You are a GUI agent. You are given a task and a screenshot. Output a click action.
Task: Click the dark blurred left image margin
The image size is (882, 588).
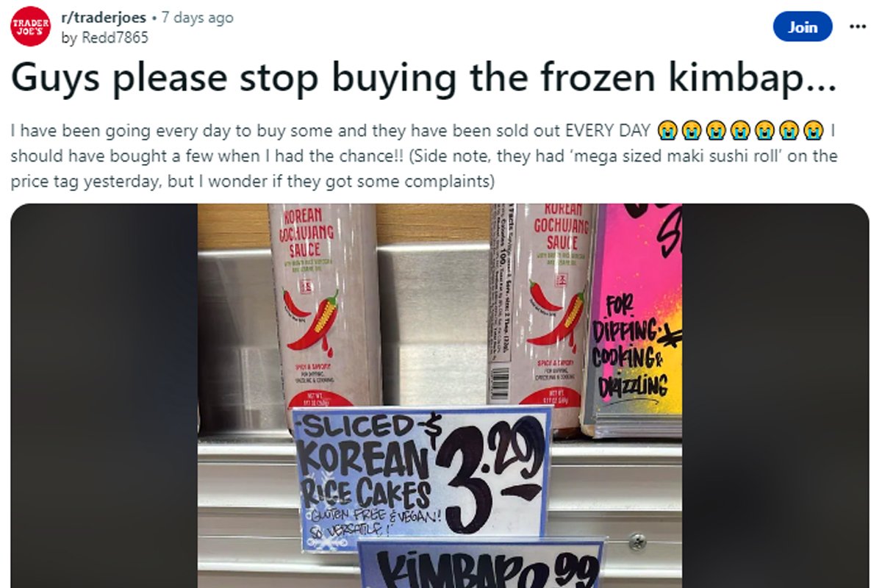(104, 395)
